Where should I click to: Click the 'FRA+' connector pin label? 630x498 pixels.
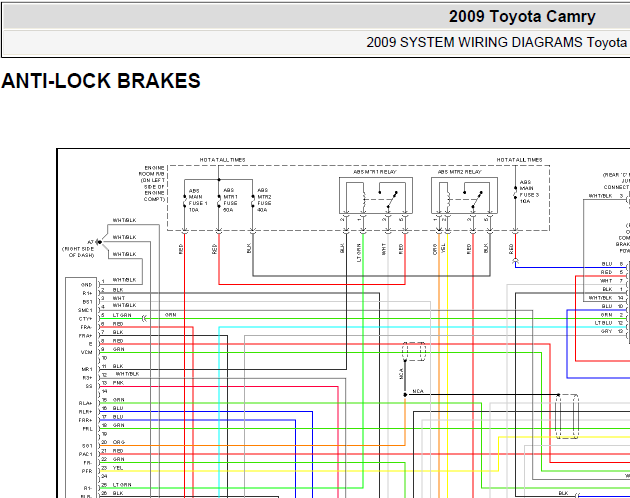coord(85,336)
